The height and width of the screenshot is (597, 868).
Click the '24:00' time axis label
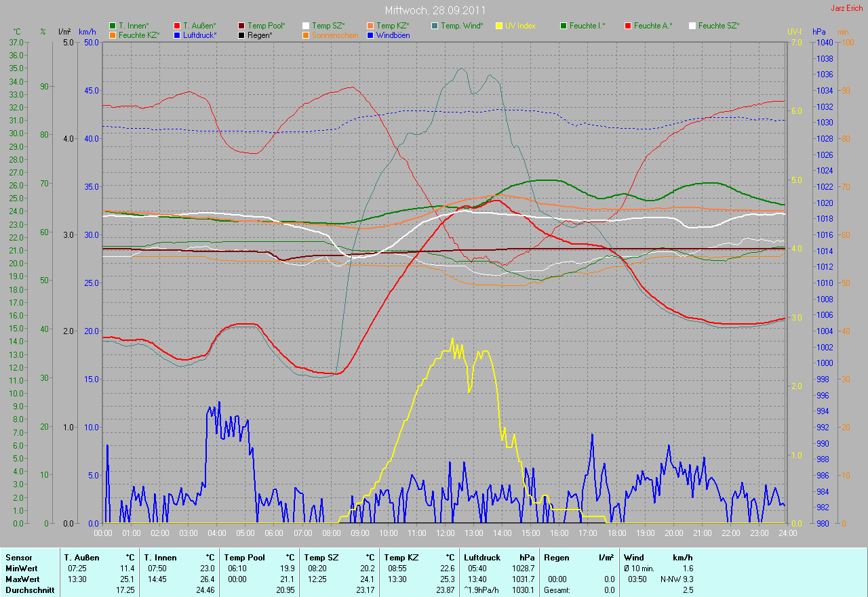click(787, 533)
